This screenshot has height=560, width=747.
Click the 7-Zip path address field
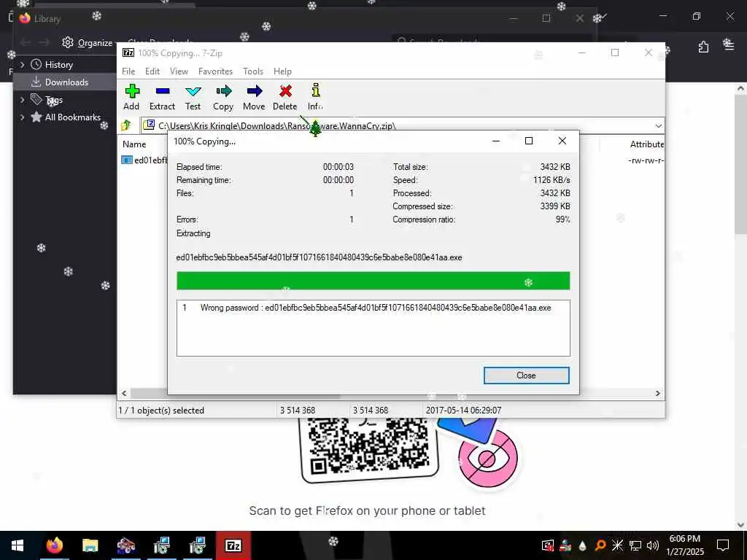[402, 125]
